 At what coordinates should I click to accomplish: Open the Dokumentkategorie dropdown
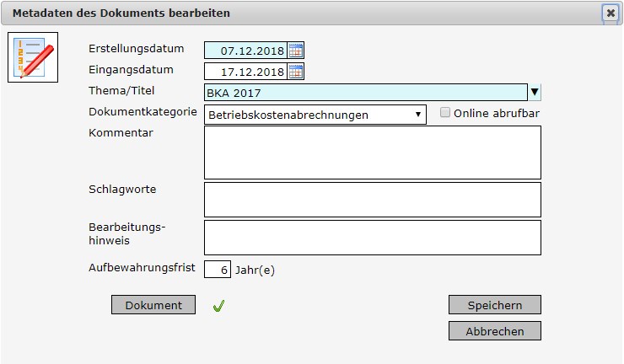click(315, 115)
